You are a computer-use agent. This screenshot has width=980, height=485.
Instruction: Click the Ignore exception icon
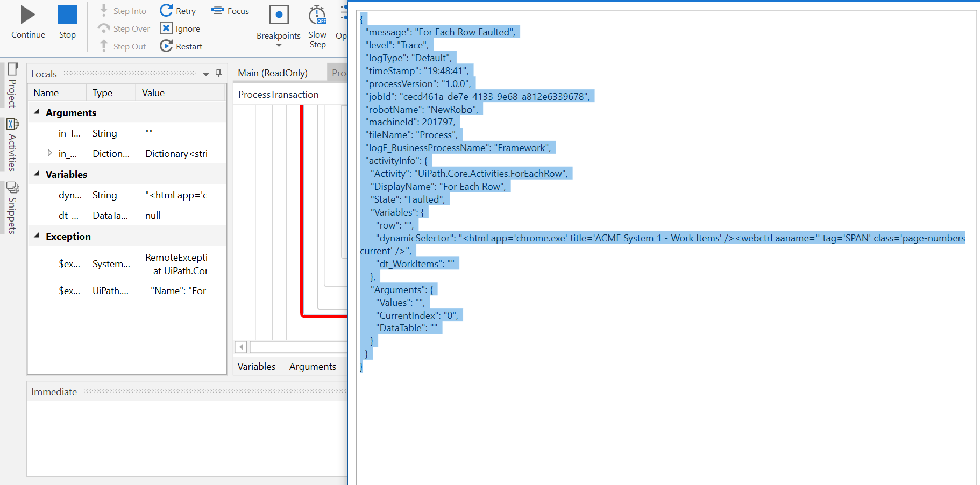coord(167,28)
